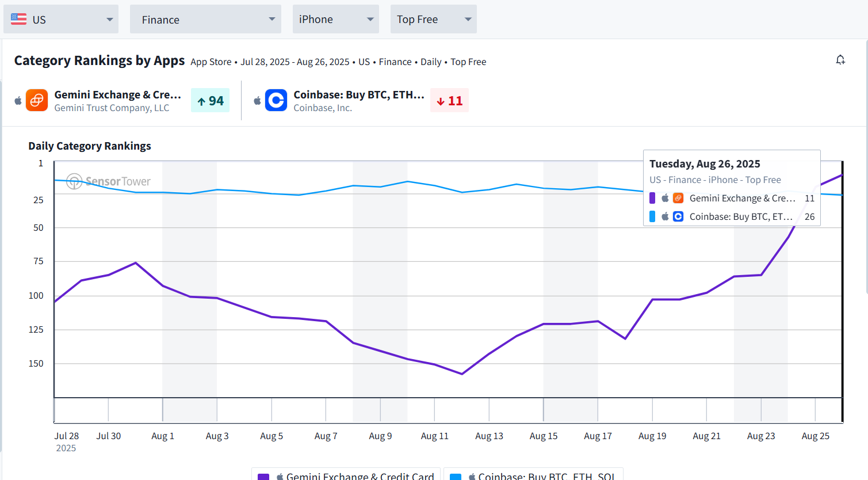Image resolution: width=868 pixels, height=480 pixels.
Task: Click the orange Gemini Exchange app icon in header
Action: pyautogui.click(x=37, y=101)
